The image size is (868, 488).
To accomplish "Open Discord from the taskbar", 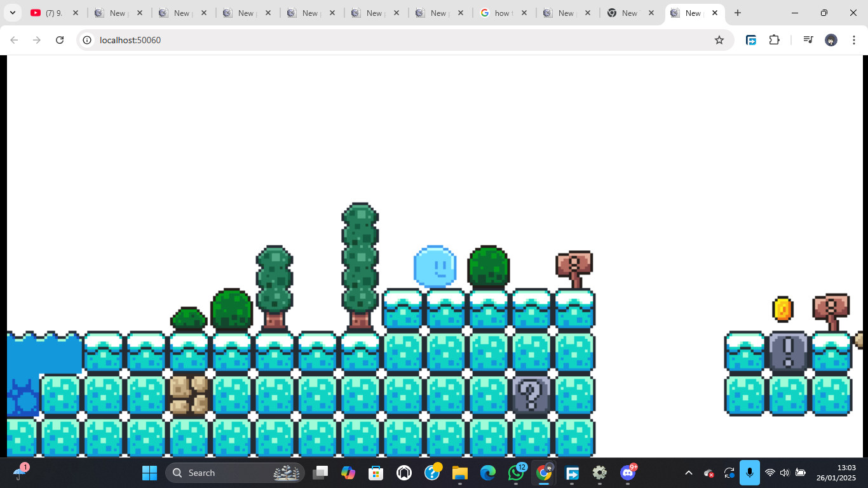I will pos(628,473).
